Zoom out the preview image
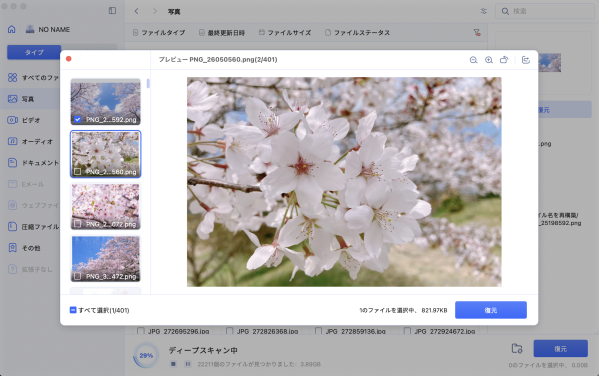The image size is (599, 376). (473, 60)
